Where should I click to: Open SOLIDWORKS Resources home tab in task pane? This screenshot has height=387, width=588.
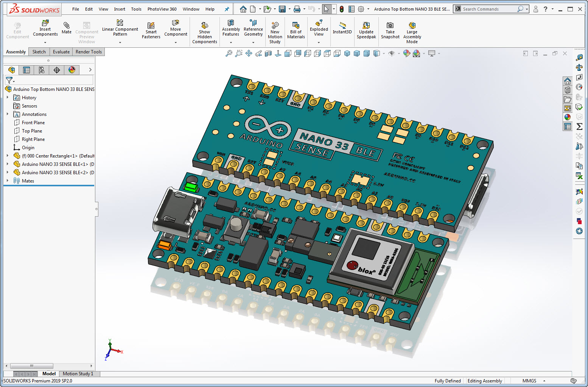click(568, 81)
